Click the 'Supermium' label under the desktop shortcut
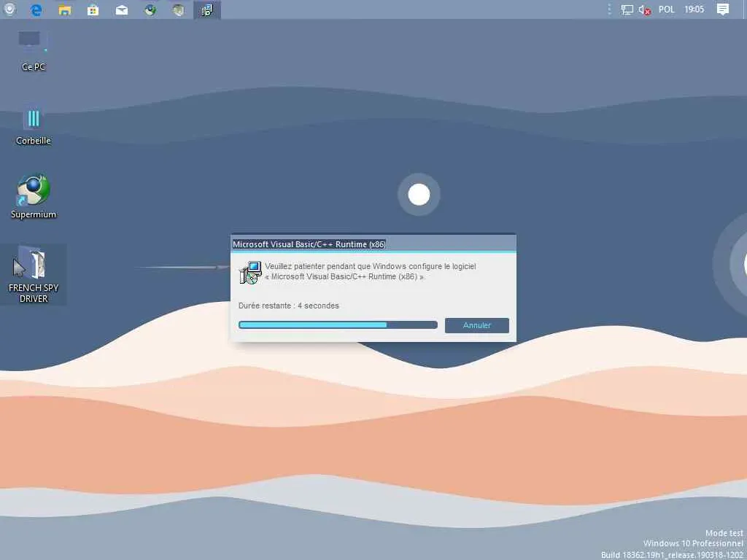747x560 pixels. point(34,215)
